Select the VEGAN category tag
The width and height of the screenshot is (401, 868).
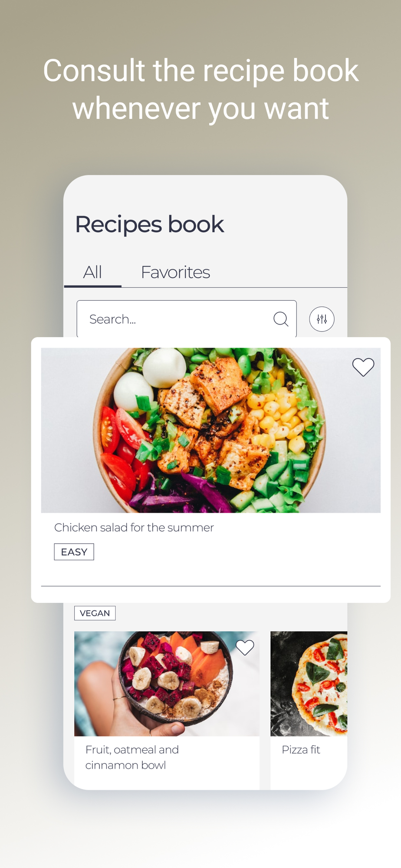[x=95, y=613]
